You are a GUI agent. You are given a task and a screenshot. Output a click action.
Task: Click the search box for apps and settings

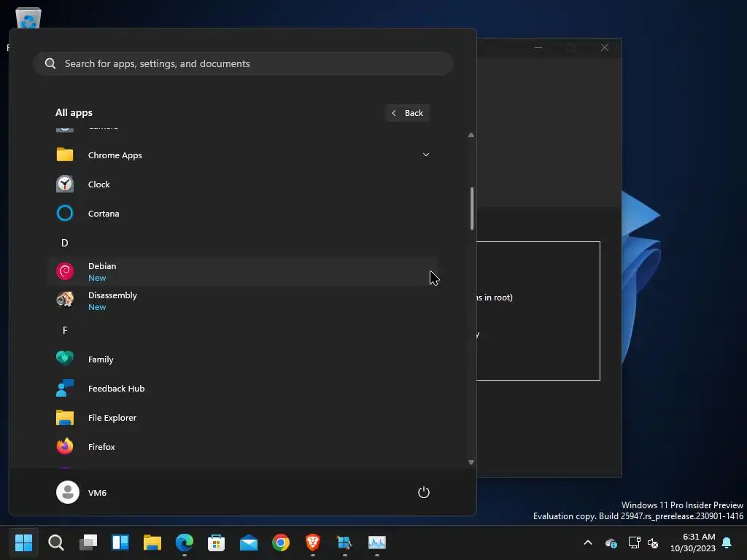[243, 63]
